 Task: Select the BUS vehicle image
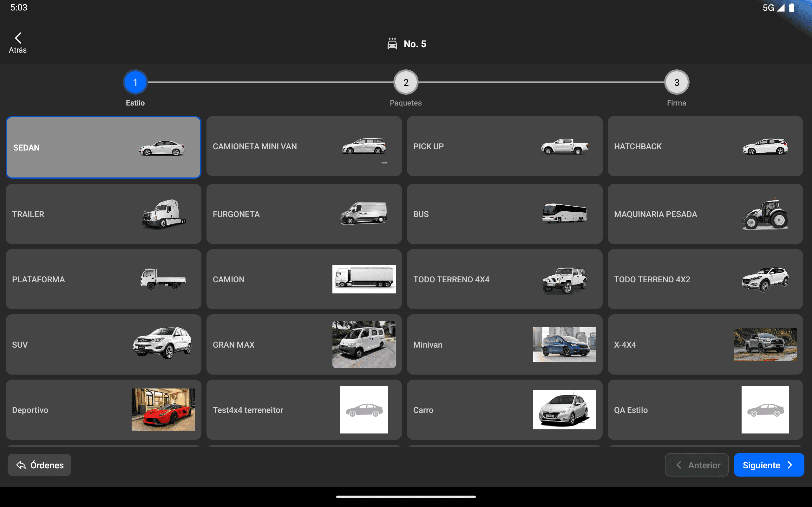click(564, 214)
